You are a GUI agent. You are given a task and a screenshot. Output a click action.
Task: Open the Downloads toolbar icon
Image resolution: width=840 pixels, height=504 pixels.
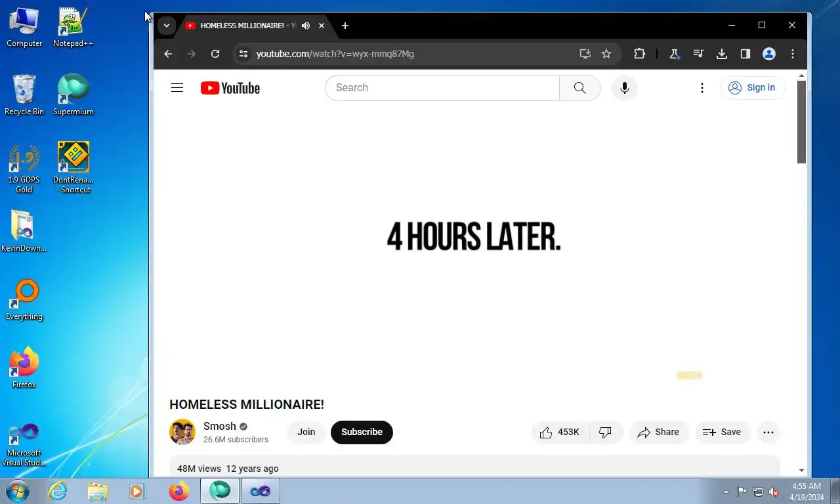click(x=722, y=54)
